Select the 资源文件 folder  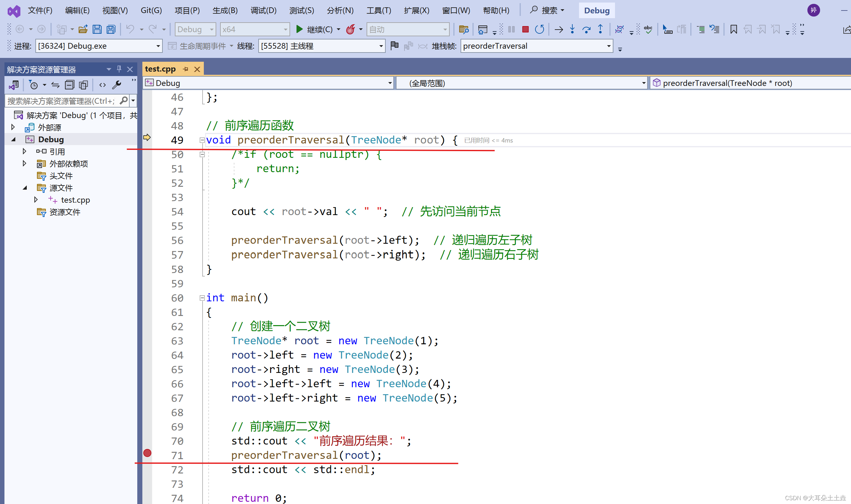[x=65, y=212]
